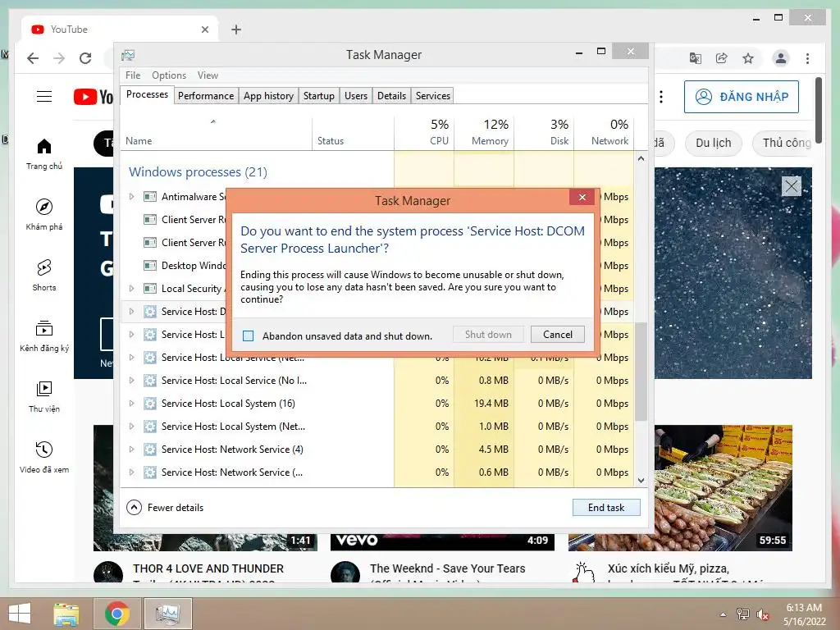Viewport: 840px width, 630px height.
Task: Open Kênh đăng ký subscriptions
Action: [44, 336]
